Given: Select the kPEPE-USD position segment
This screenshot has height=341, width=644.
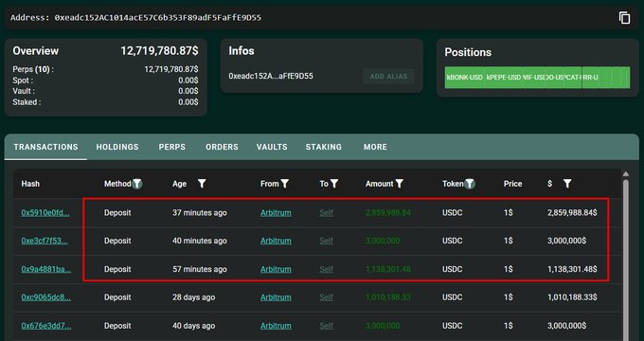Looking at the screenshot, I should 503,78.
